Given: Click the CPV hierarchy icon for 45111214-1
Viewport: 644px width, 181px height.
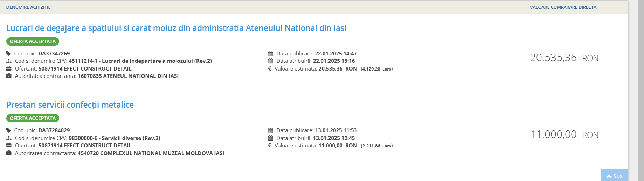Looking at the screenshot, I should pyautogui.click(x=9, y=61).
